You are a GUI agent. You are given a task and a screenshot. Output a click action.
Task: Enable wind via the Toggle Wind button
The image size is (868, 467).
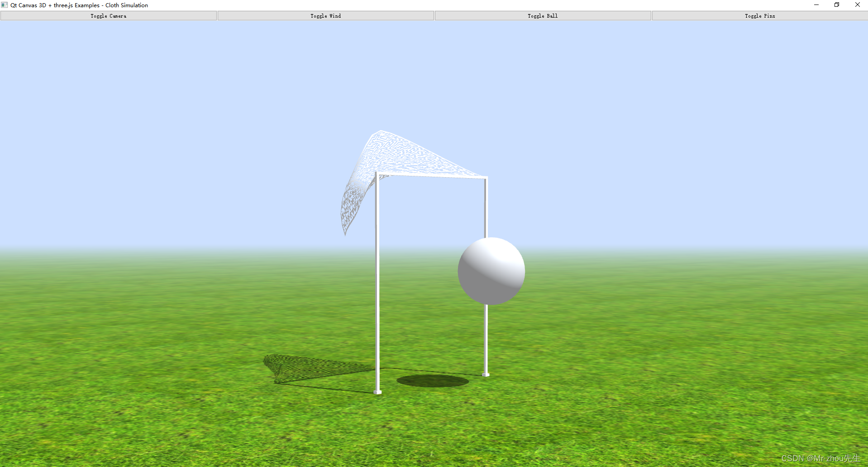pos(325,15)
